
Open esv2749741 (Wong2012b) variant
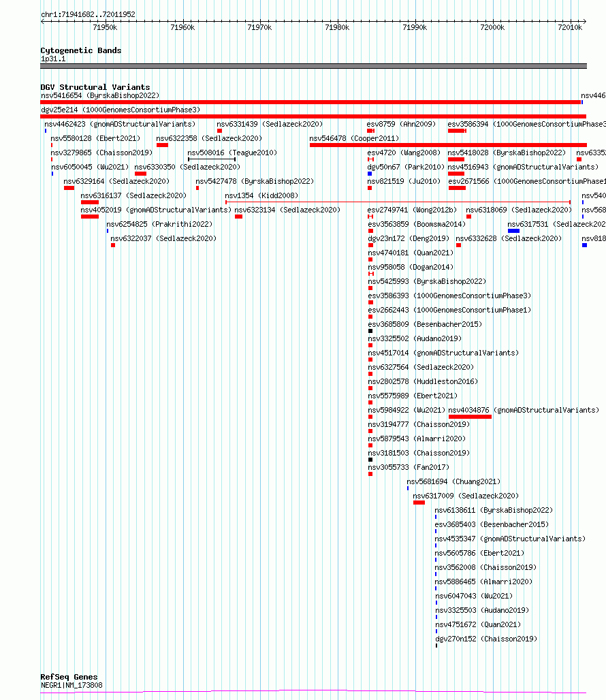coord(413,210)
